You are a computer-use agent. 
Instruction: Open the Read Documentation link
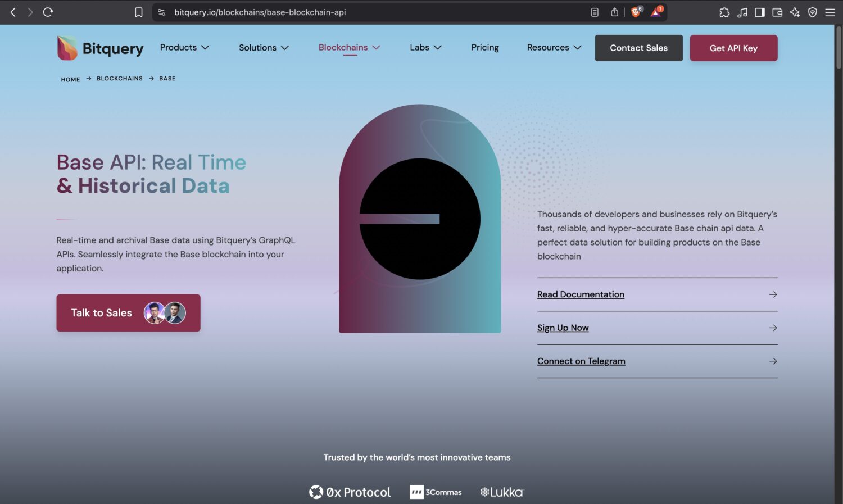(581, 294)
